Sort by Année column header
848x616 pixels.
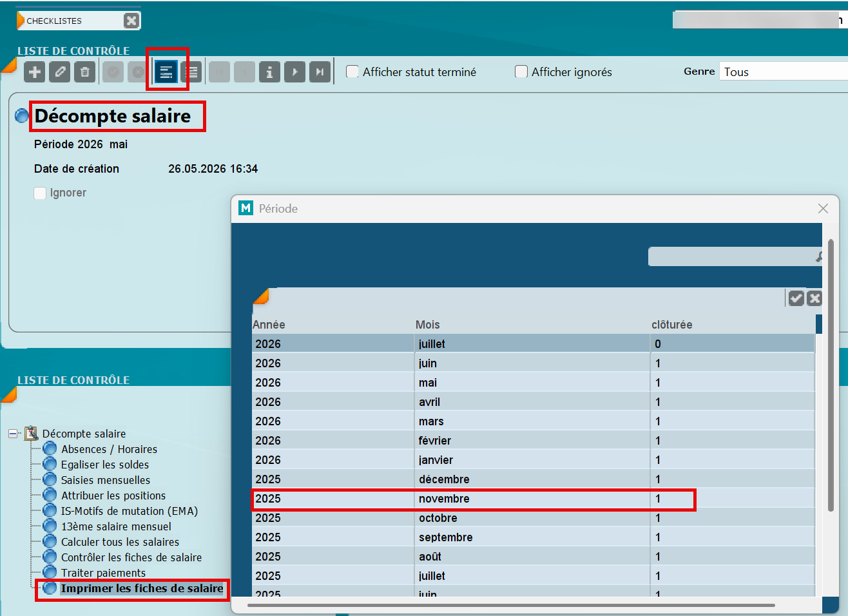point(269,325)
